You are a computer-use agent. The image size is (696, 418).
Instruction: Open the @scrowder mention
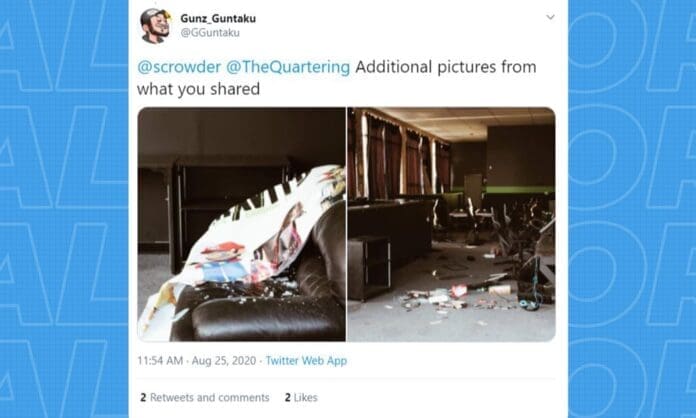[179, 67]
